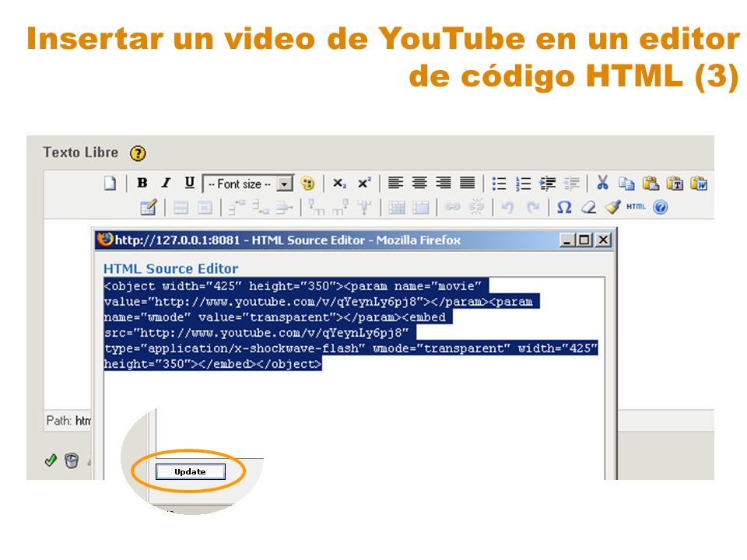Click the Paste clipboard icon
The width and height of the screenshot is (747, 560).
coord(651,184)
